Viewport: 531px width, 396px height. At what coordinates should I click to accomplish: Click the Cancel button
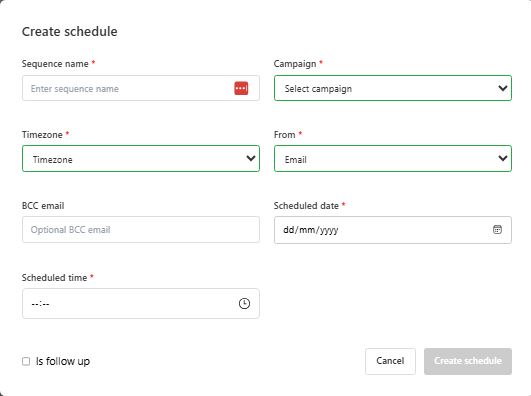point(390,361)
